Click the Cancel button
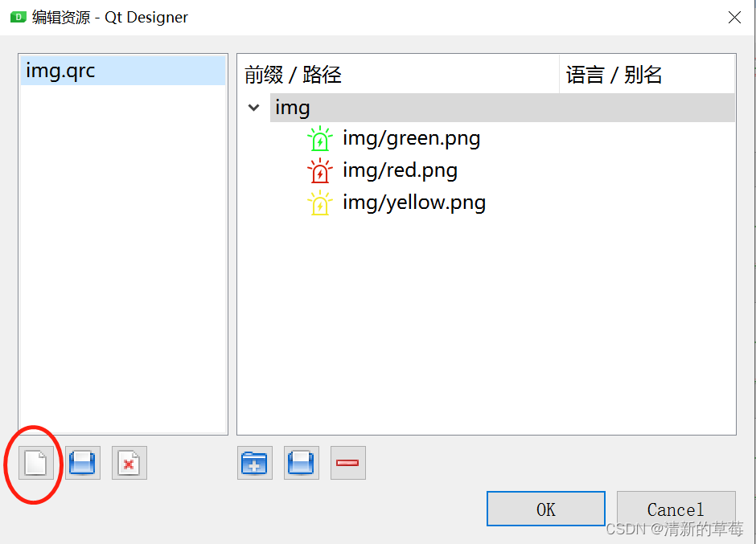756x544 pixels. [676, 509]
